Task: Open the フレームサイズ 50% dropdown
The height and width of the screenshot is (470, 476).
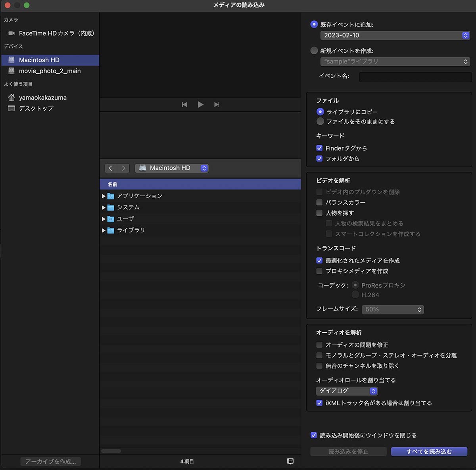Action: pos(393,309)
